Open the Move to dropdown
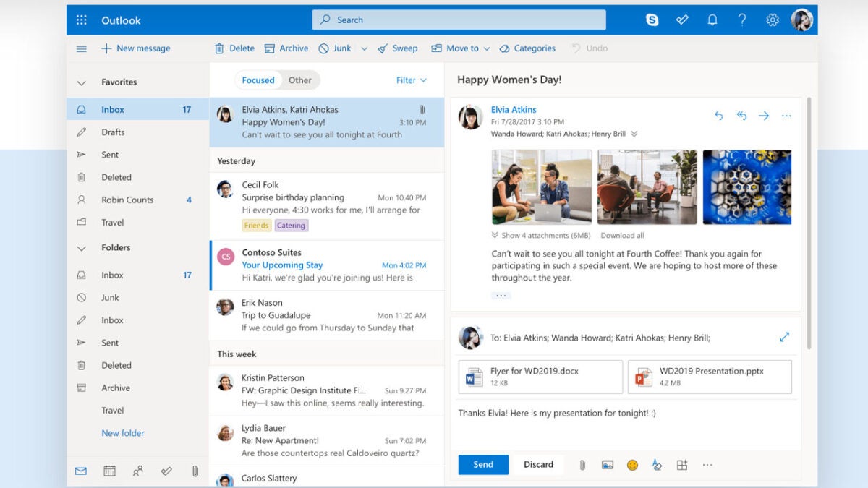Viewport: 868px width, 488px height. click(460, 48)
